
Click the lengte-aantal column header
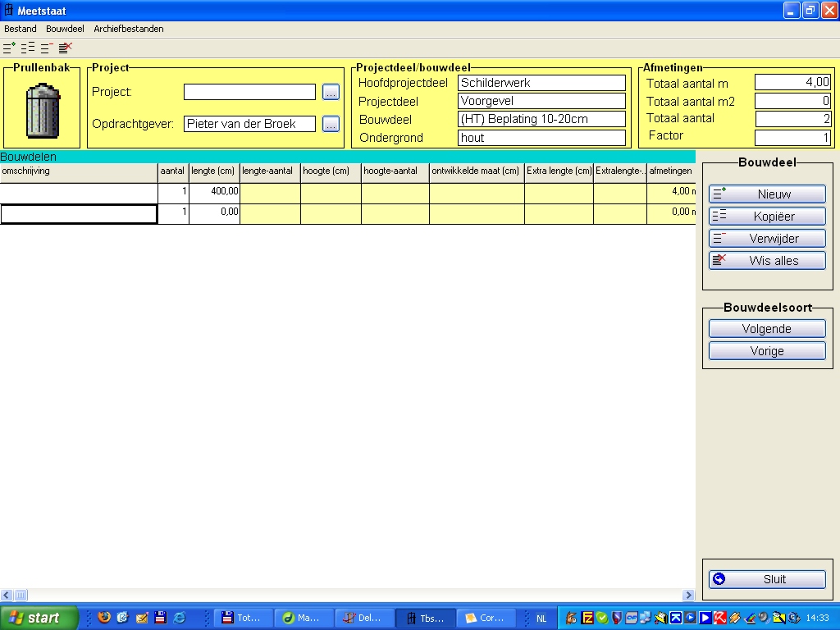pos(270,173)
